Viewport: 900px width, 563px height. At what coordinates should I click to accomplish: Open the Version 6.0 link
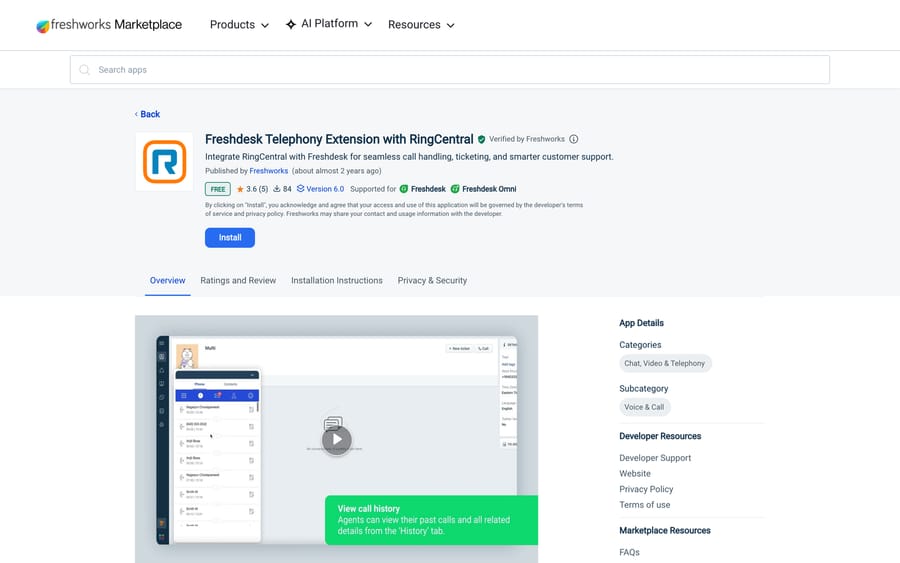pyautogui.click(x=320, y=189)
